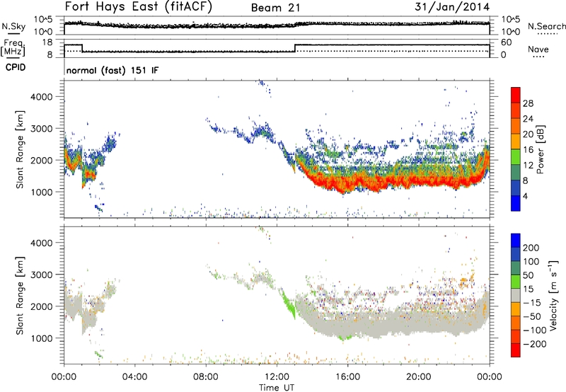Click the "16:00" time tick label

coord(347,377)
